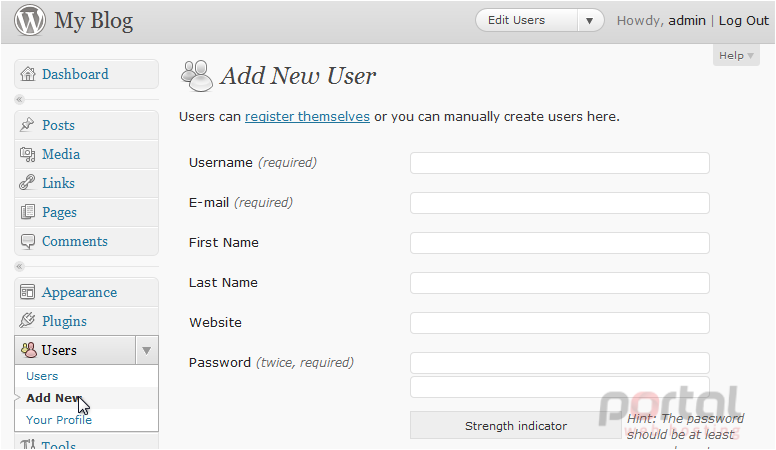Open Your Profile submenu item
776x450 pixels.
(59, 420)
